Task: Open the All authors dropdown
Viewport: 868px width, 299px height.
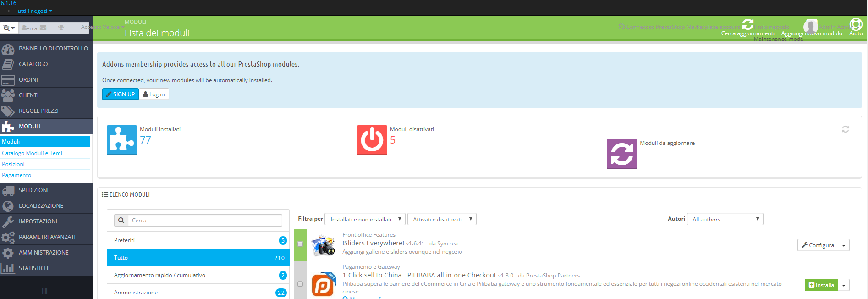Action: pyautogui.click(x=725, y=219)
